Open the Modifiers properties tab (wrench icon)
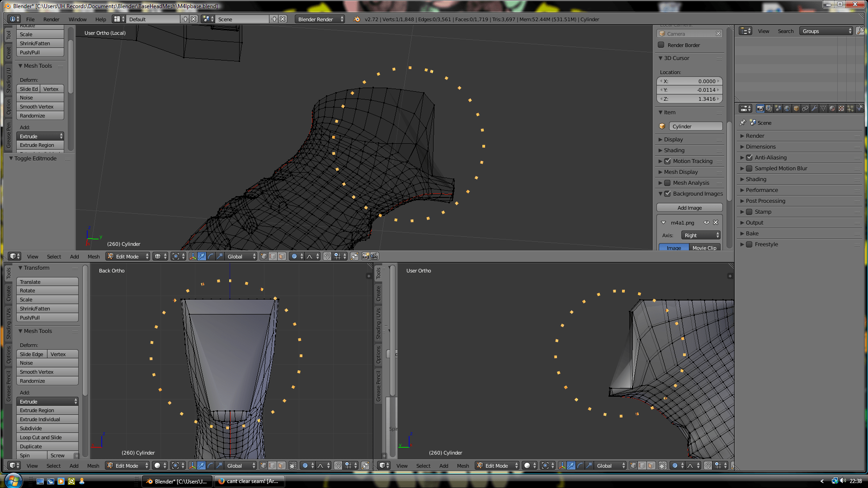 click(x=814, y=108)
